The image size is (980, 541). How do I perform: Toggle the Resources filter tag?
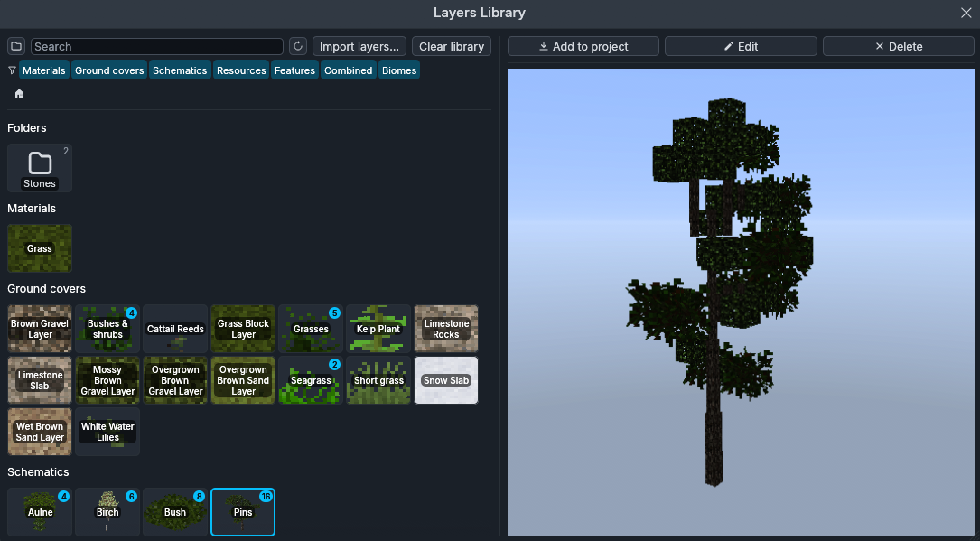[x=241, y=70]
